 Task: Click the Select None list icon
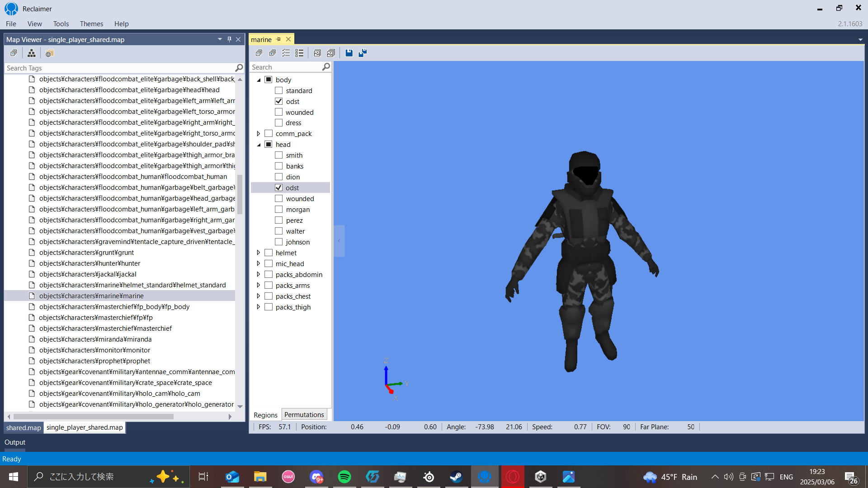299,53
